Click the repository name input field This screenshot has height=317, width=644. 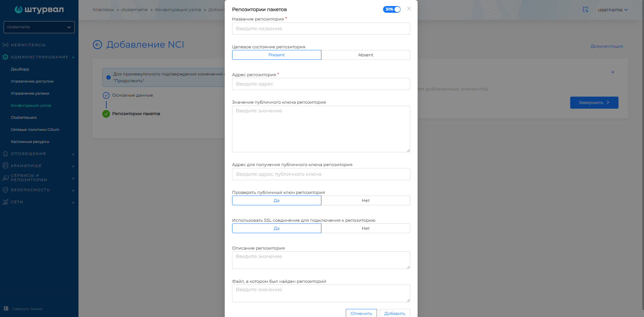(x=321, y=29)
